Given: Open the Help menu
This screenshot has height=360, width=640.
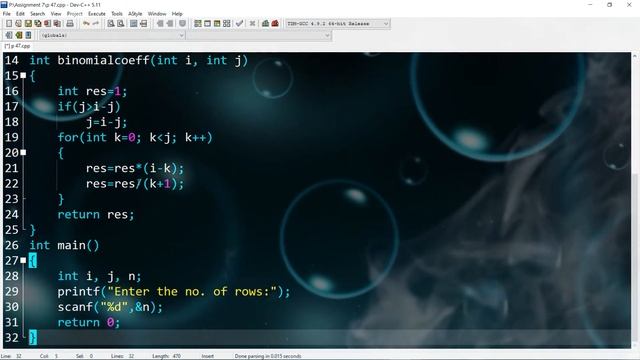Looking at the screenshot, I should [177, 13].
